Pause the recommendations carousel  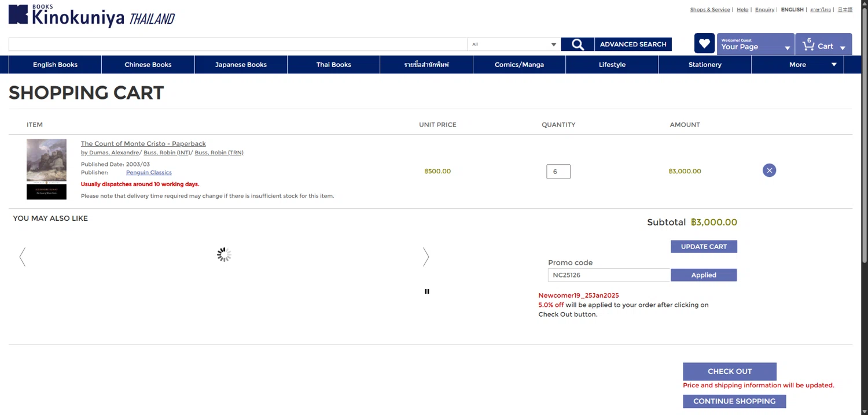pos(427,291)
